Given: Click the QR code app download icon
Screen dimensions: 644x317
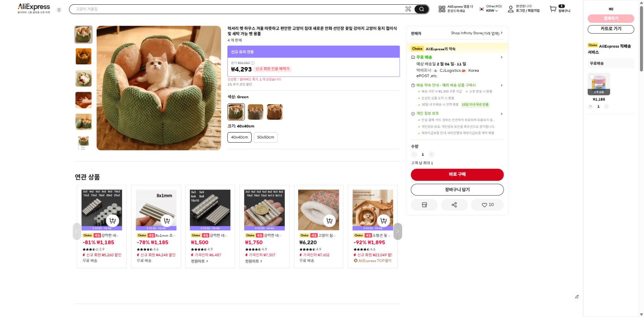Looking at the screenshot, I should [442, 9].
